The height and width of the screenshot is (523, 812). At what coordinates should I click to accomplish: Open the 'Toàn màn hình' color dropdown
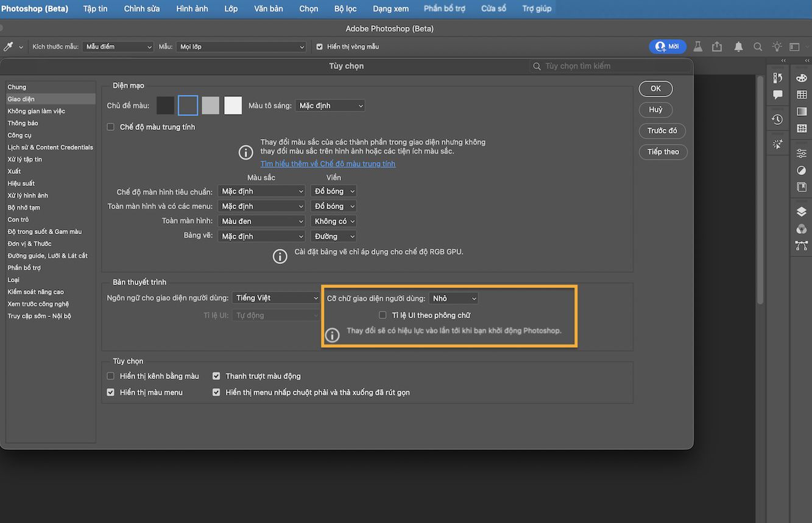coord(261,221)
